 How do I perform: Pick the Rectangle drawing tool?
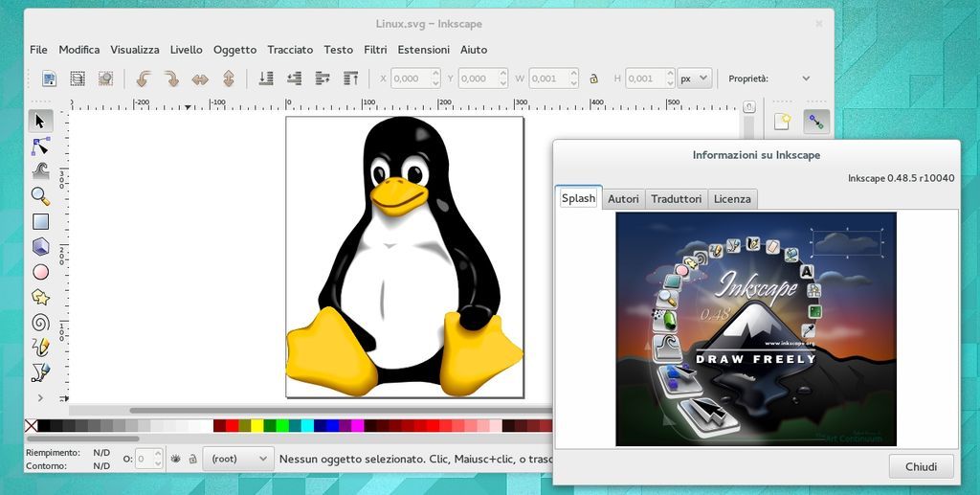tap(40, 221)
